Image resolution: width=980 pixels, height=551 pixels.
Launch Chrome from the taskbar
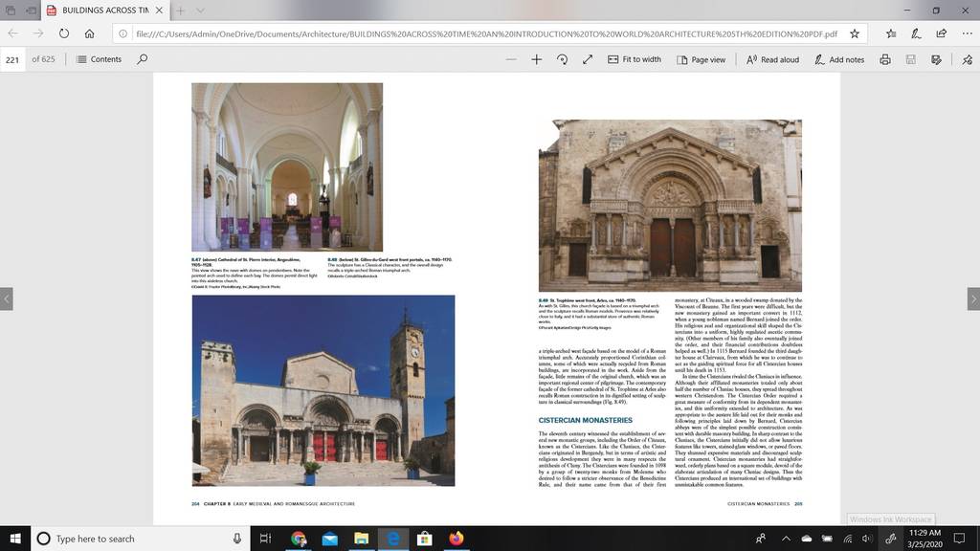[x=299, y=539]
